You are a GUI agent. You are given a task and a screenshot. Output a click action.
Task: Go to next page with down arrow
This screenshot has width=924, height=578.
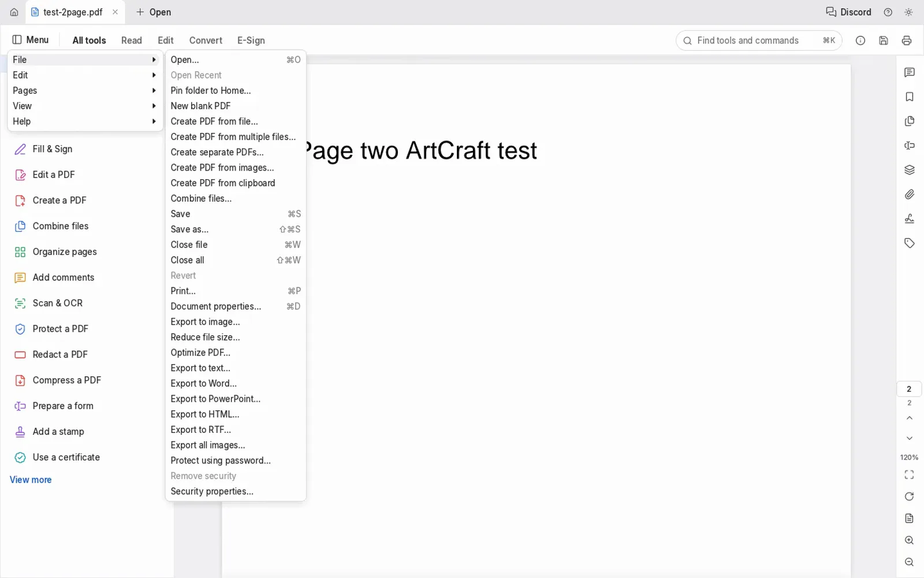tap(909, 438)
